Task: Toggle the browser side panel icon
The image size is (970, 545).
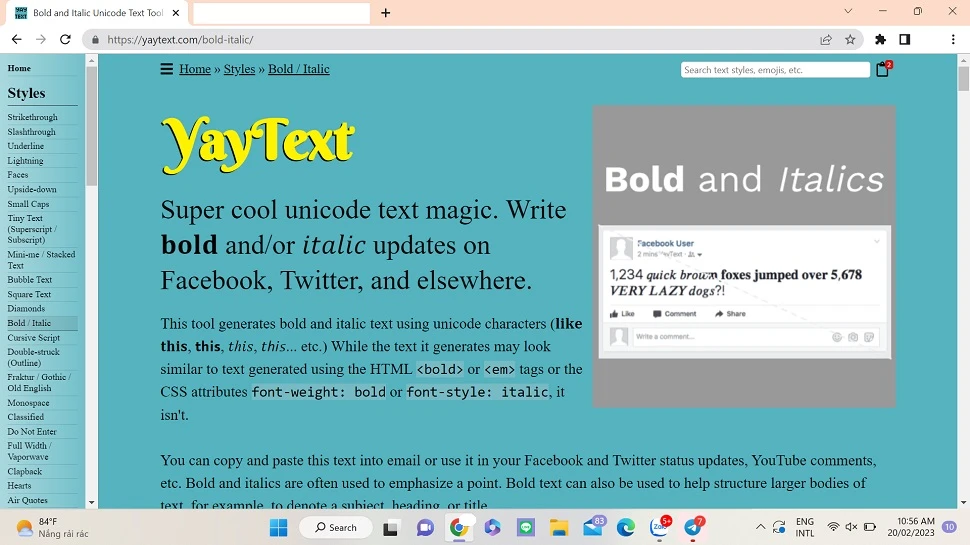Action: [905, 40]
